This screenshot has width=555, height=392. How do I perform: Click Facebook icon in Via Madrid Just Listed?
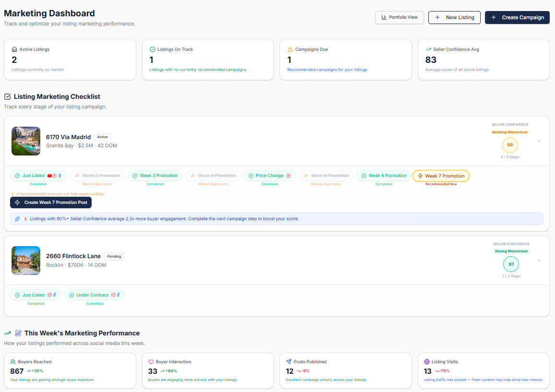pos(60,176)
